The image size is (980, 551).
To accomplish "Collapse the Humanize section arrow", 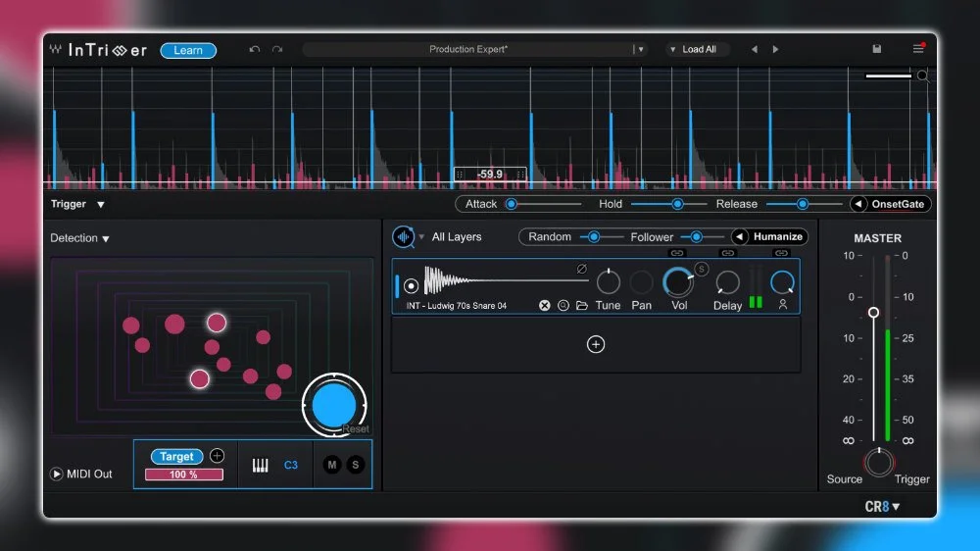I will tap(739, 237).
